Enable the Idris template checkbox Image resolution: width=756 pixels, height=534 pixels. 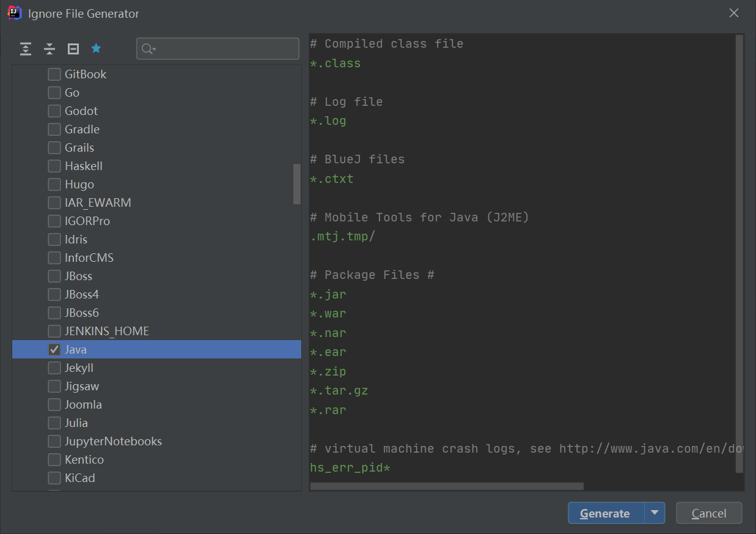(x=54, y=239)
